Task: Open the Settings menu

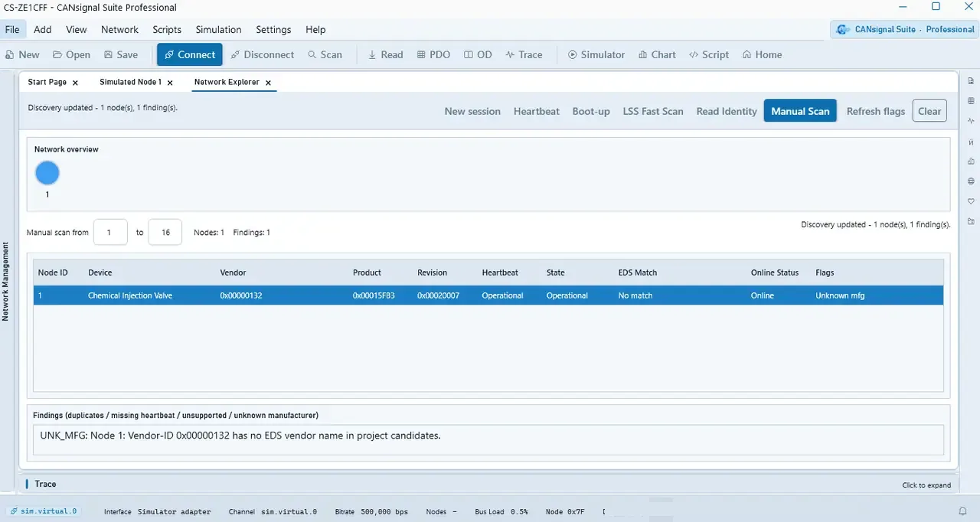Action: point(273,29)
